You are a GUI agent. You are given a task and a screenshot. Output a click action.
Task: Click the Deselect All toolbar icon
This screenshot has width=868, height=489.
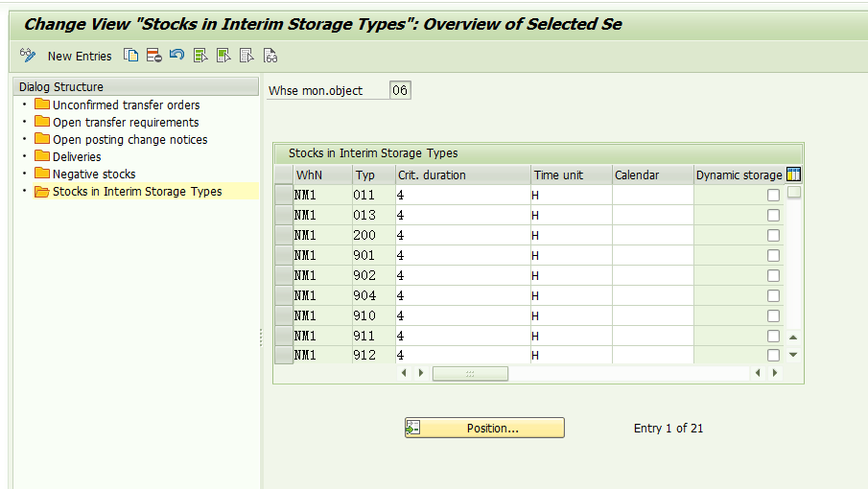246,56
